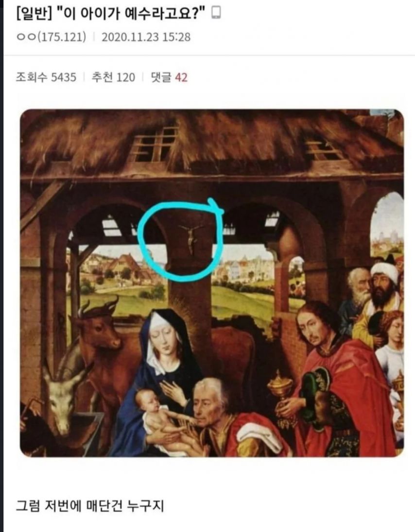Viewport: 415px width, 532px height.
Task: Open the 댓글 42 comments link
Action: coord(169,77)
